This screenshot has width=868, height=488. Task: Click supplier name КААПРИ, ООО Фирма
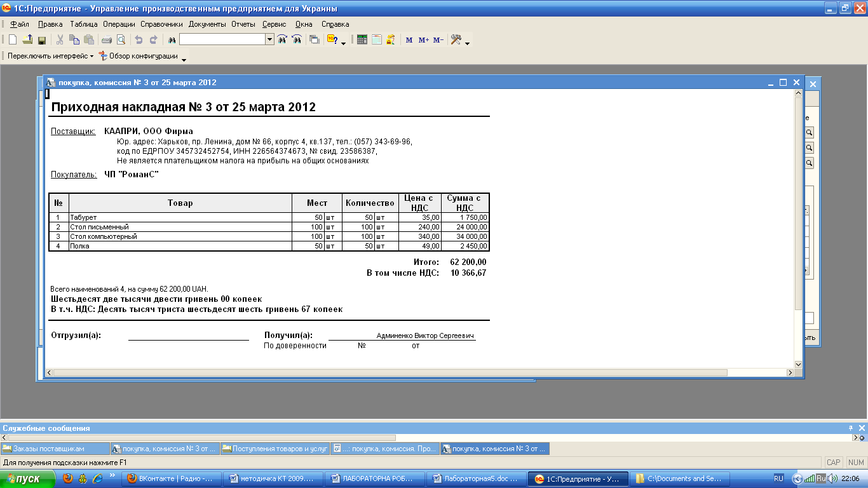coord(149,132)
